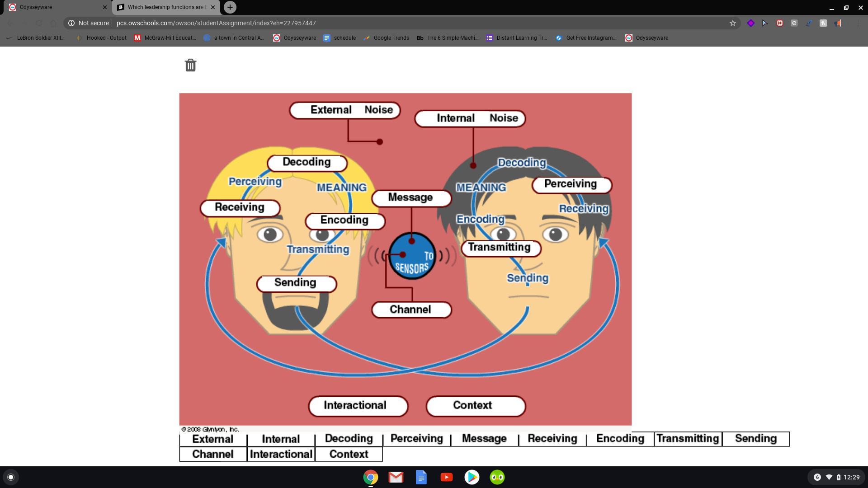Click the trash delete icon
Image resolution: width=868 pixels, height=488 pixels.
[190, 65]
